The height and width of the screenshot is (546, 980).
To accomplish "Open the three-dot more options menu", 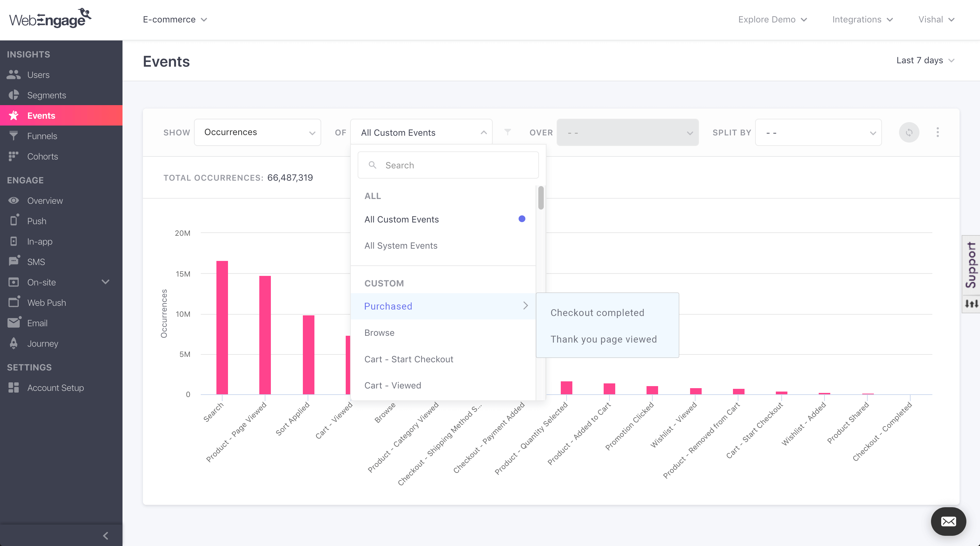I will pos(937,132).
